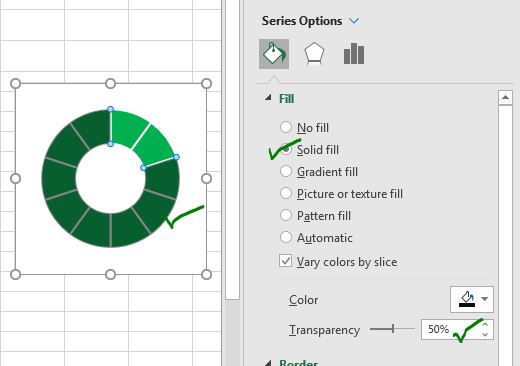Viewport: 520px width, 366px height.
Task: Uncheck Vary colors by slice
Action: pyautogui.click(x=286, y=261)
